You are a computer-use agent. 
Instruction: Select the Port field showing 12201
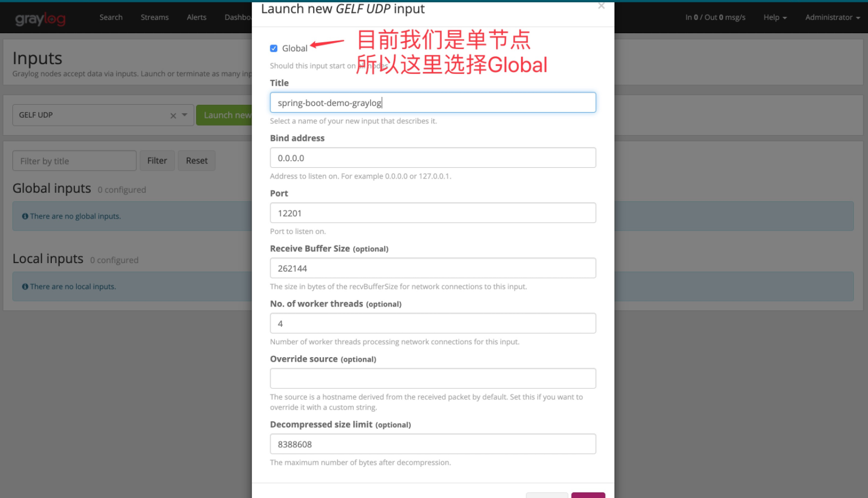[x=433, y=213]
